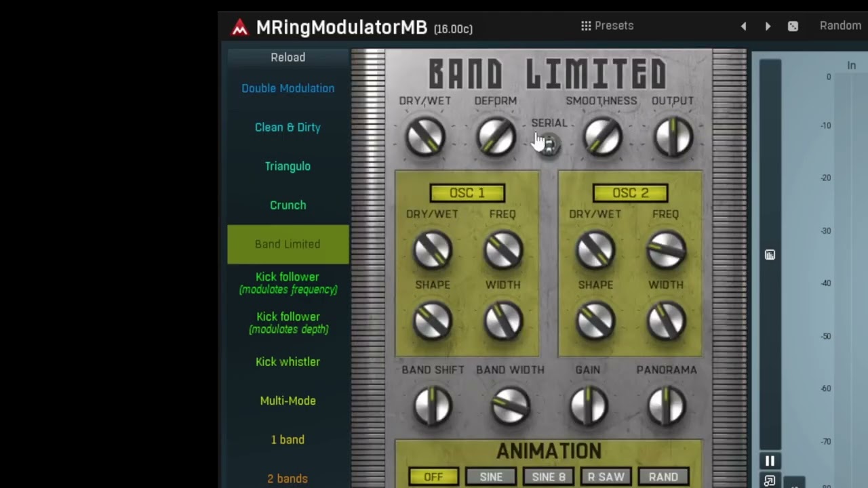Go to previous preset arrow
868x488 pixels.
[x=743, y=26]
